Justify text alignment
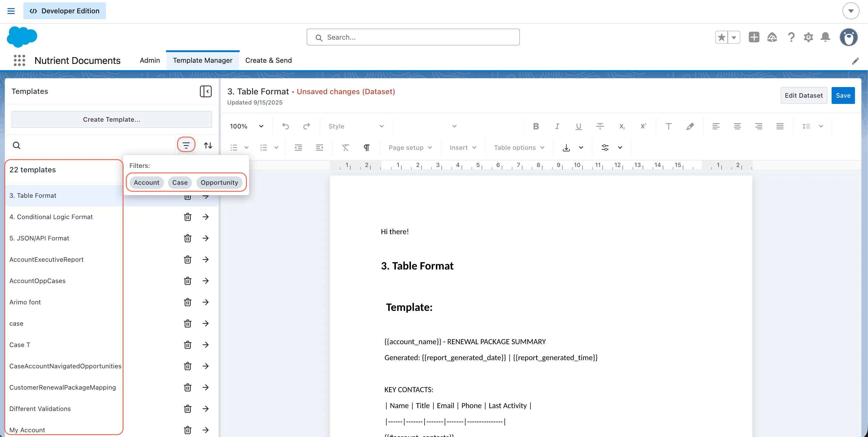The image size is (868, 437). (780, 126)
